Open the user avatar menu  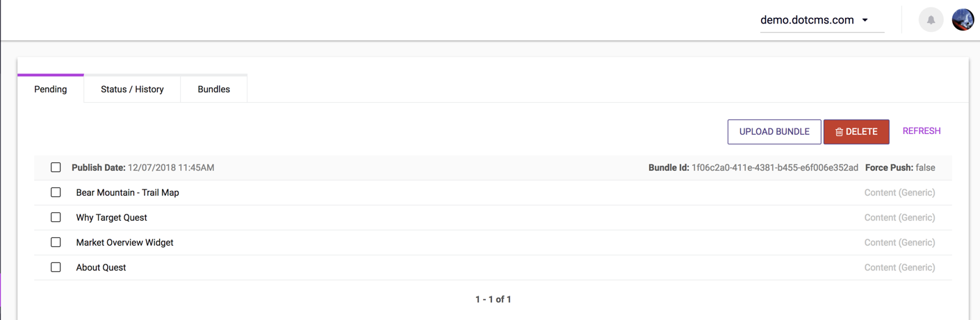point(963,20)
